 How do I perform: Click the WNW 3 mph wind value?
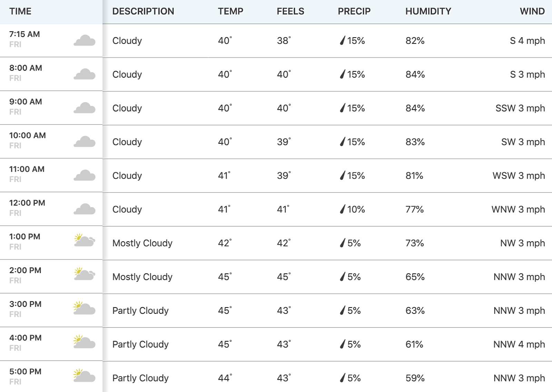pos(518,209)
